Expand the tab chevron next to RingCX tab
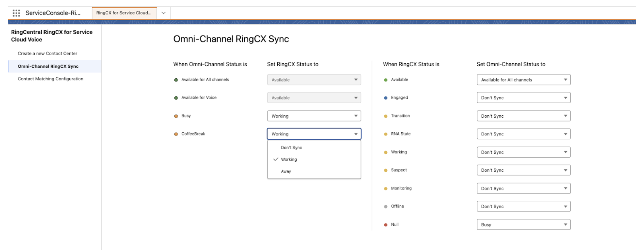Viewport: 644px width, 250px height. point(163,13)
